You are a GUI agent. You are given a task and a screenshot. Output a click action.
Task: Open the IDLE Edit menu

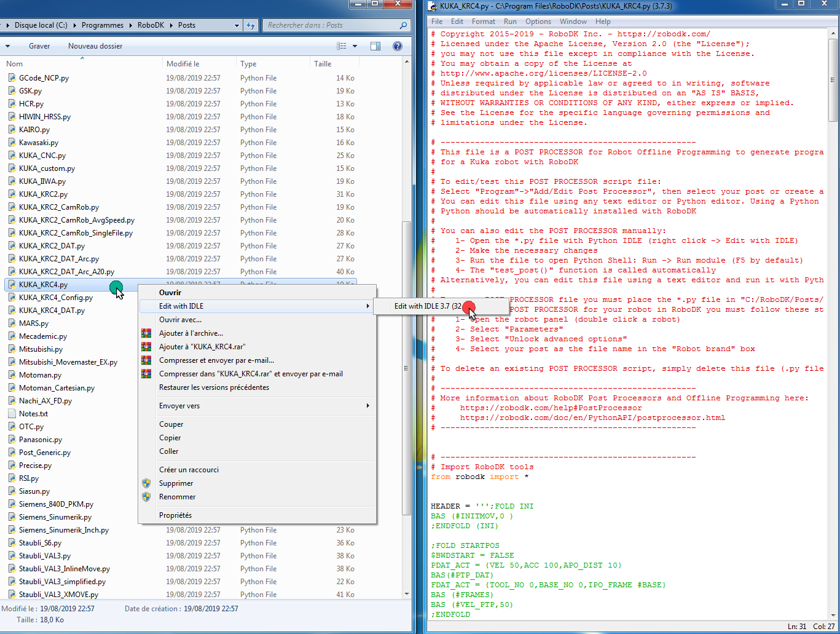point(457,22)
